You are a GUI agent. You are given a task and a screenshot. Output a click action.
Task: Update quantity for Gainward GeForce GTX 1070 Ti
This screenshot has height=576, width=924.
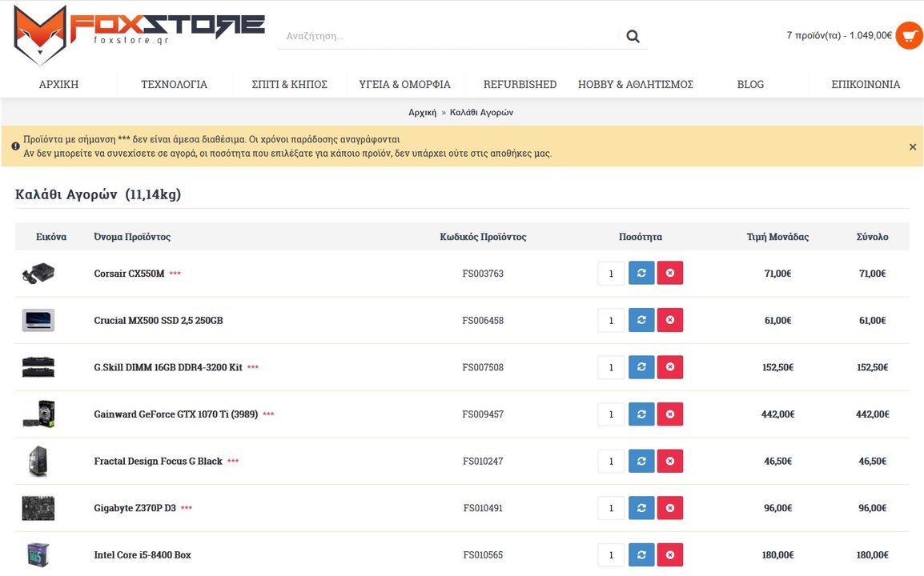641,414
